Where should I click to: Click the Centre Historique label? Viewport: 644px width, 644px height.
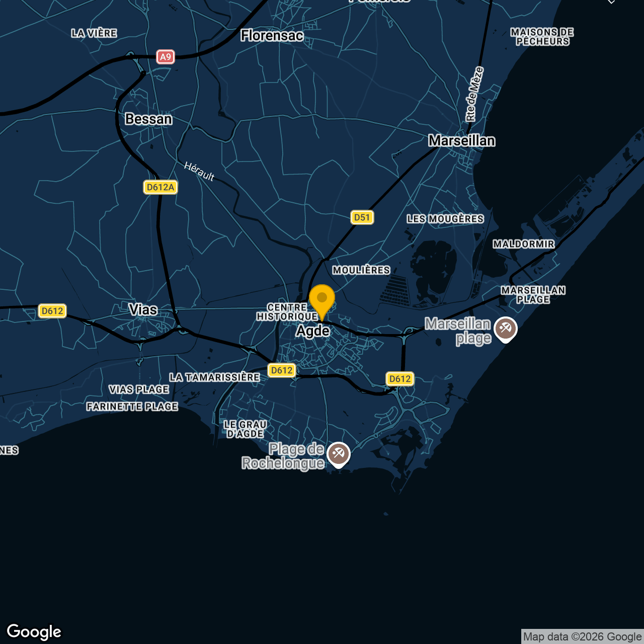point(287,311)
